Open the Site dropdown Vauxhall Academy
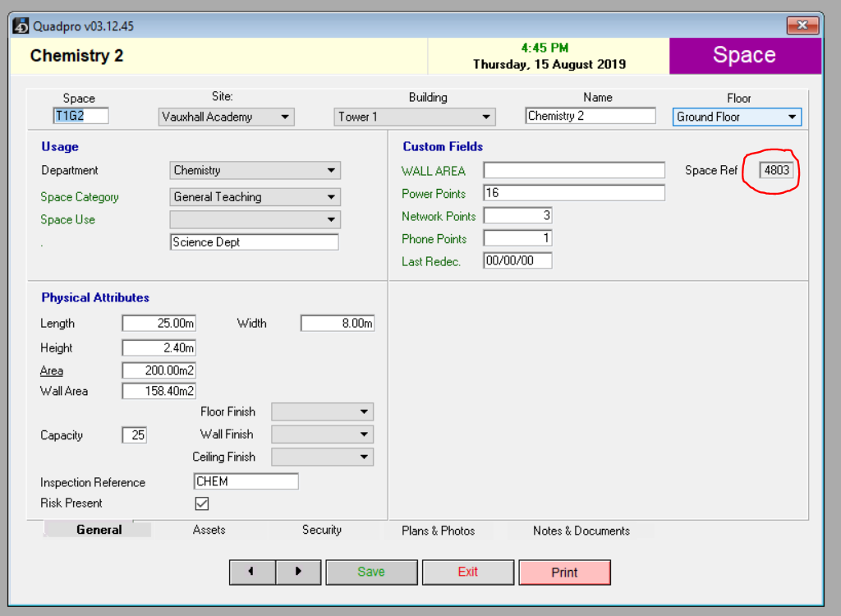The height and width of the screenshot is (616, 841). [x=227, y=117]
